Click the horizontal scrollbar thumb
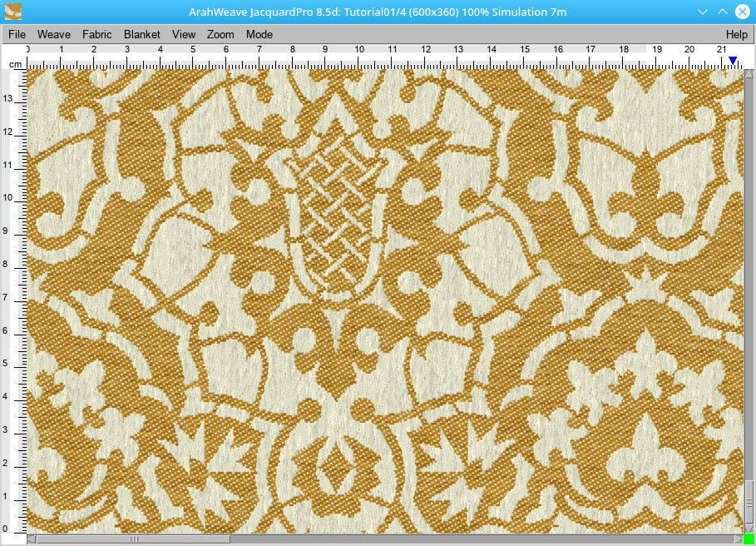The image size is (756, 546). pos(134,539)
